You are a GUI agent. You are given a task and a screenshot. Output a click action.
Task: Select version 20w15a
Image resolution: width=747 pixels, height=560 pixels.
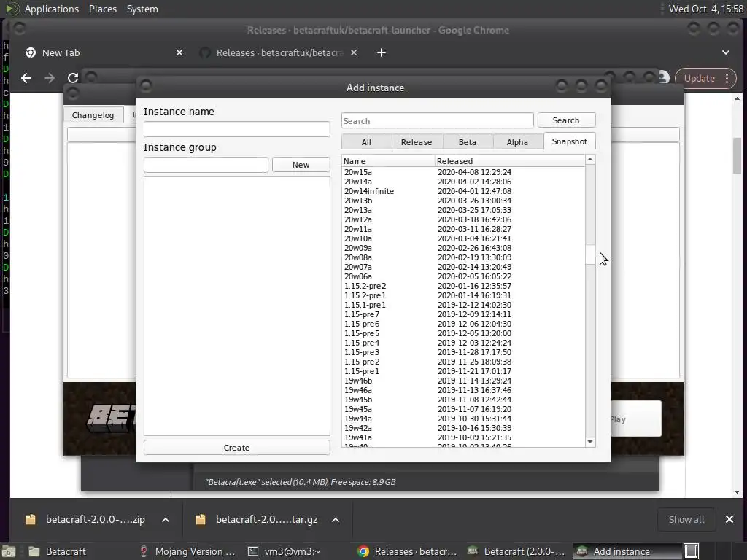click(463, 172)
